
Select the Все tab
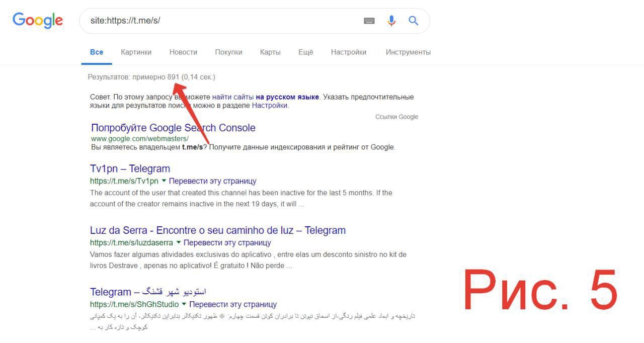coord(97,52)
